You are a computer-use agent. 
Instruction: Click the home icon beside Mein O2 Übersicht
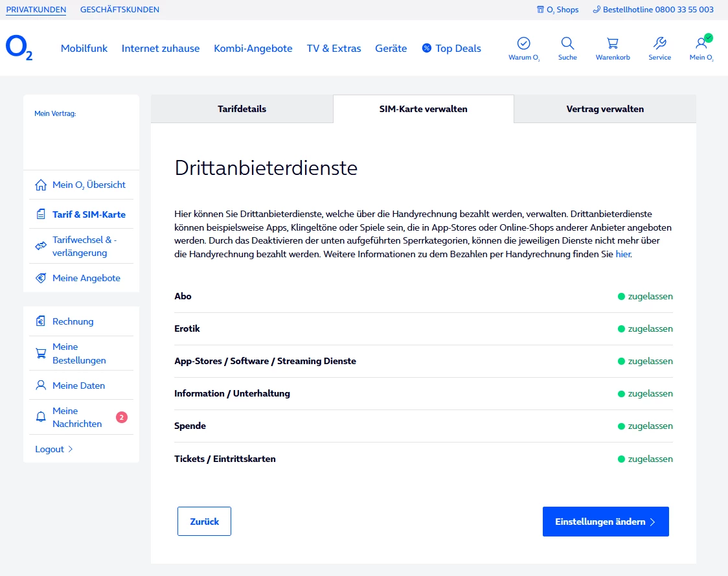tap(41, 185)
